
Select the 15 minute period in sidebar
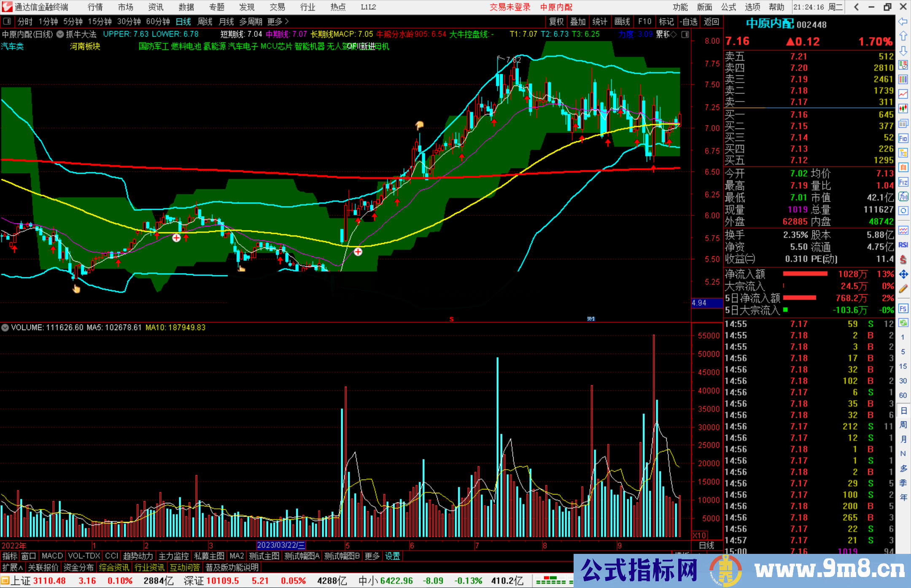[x=903, y=366]
